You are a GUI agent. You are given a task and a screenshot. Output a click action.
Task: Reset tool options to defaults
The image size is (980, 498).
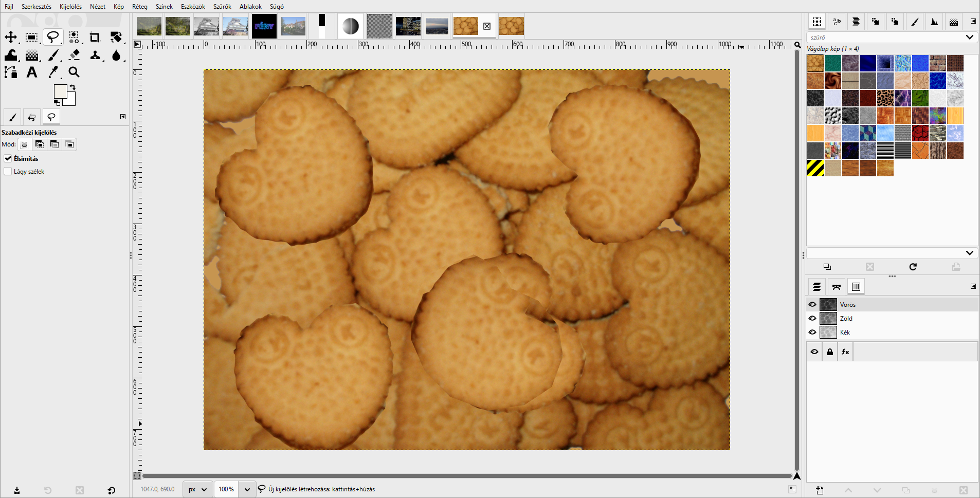point(111,490)
